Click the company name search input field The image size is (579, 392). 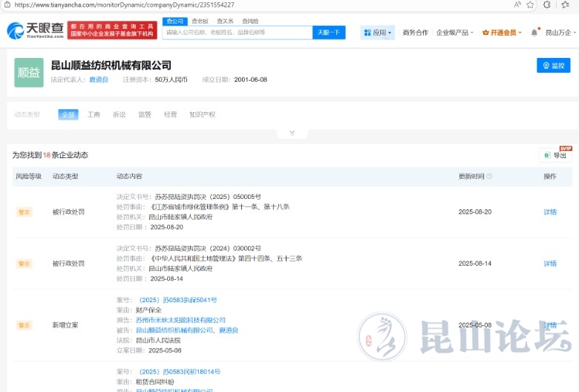pyautogui.click(x=238, y=33)
